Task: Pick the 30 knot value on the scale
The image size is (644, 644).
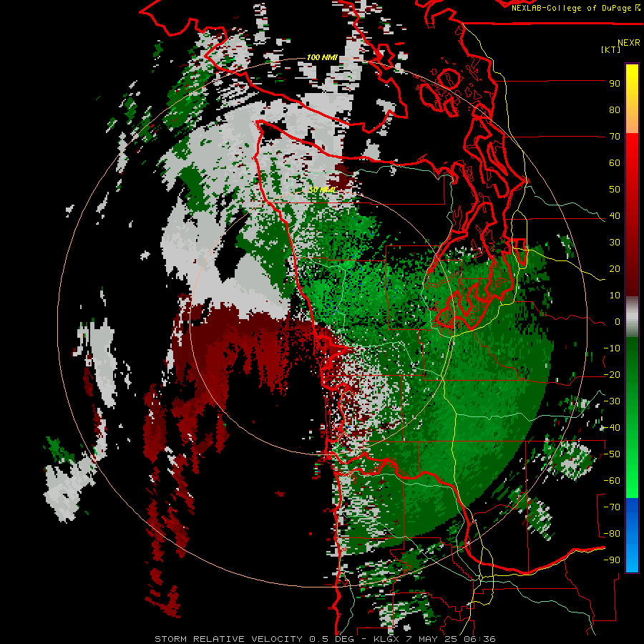Action: 615,243
